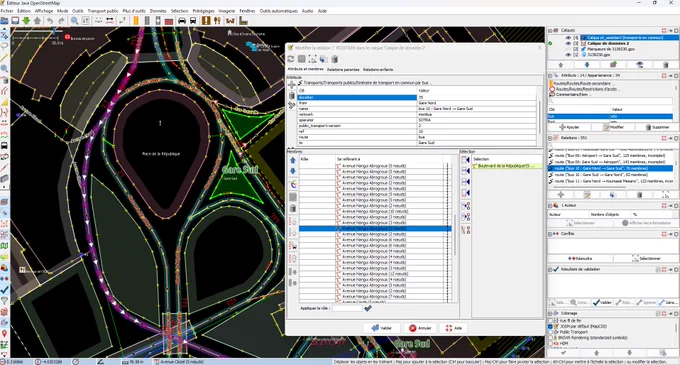The image size is (680, 365).
Task: Click the Aide button in relation dialog
Action: (x=454, y=328)
